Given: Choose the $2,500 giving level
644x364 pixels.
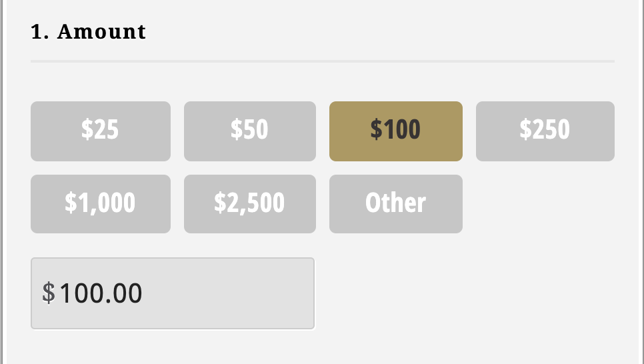Looking at the screenshot, I should pos(249,203).
